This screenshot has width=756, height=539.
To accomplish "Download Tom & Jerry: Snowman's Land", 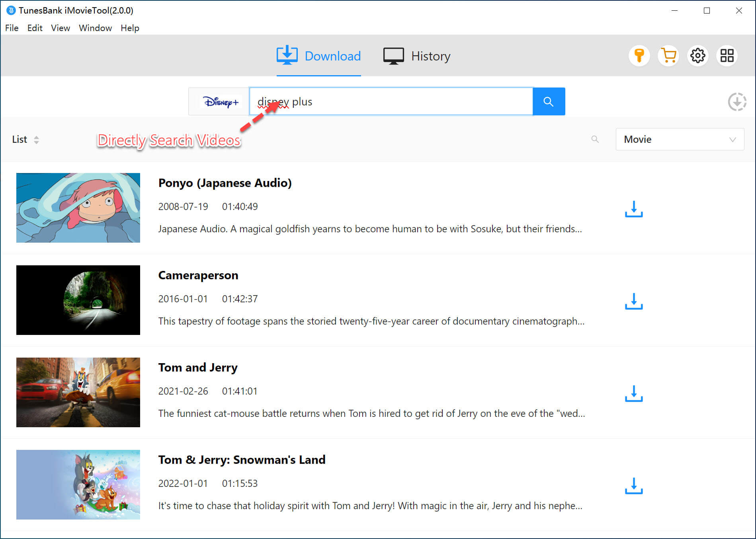I will (x=633, y=486).
